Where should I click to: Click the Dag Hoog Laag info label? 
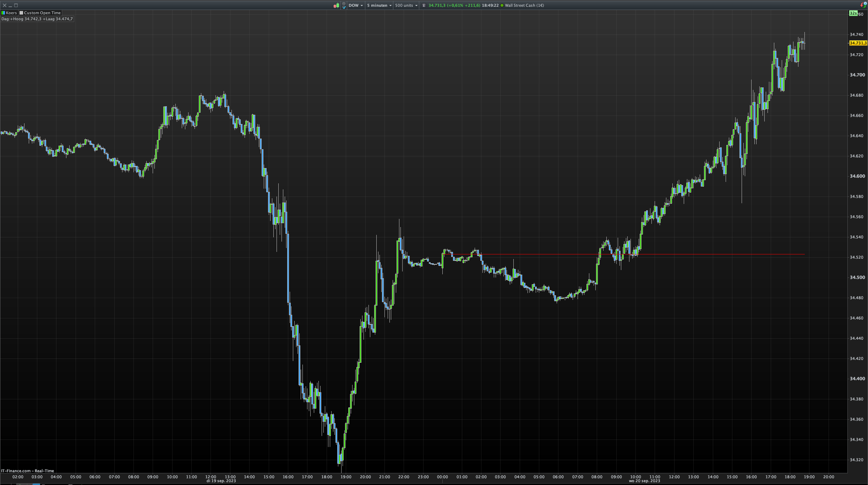pyautogui.click(x=37, y=19)
